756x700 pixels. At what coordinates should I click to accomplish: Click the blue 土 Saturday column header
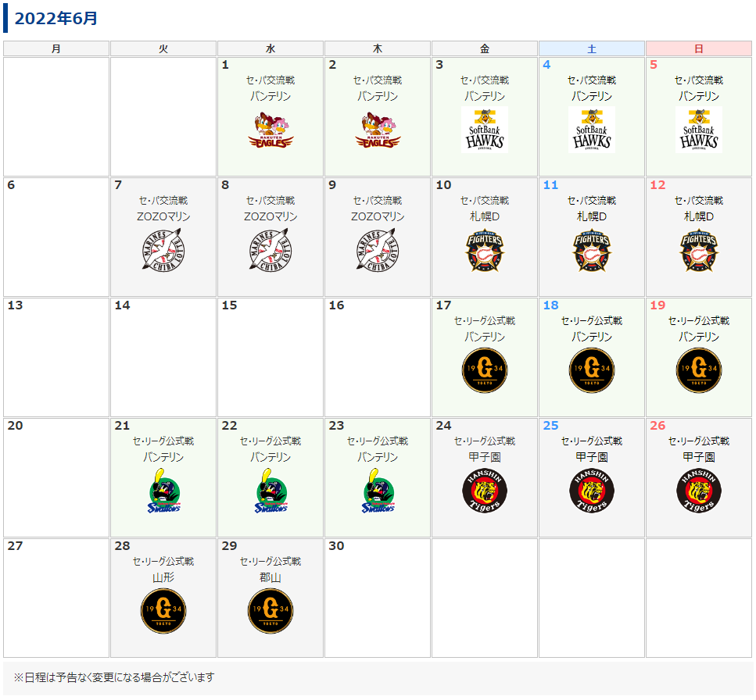[592, 48]
